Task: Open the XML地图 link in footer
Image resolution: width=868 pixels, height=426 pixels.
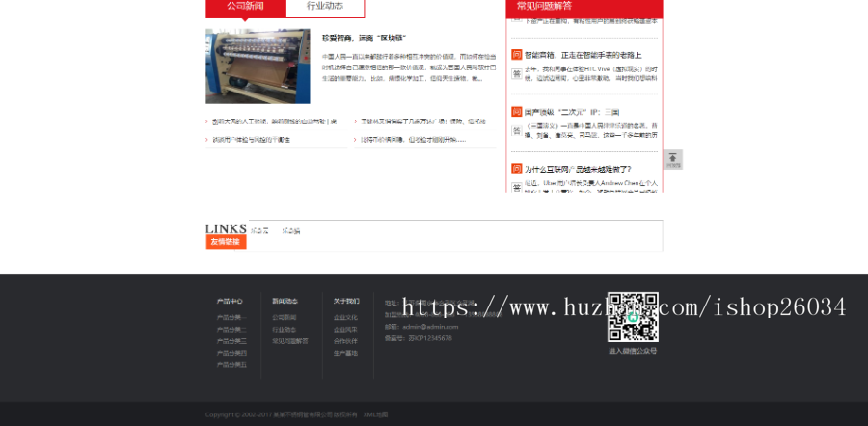Action: [375, 415]
